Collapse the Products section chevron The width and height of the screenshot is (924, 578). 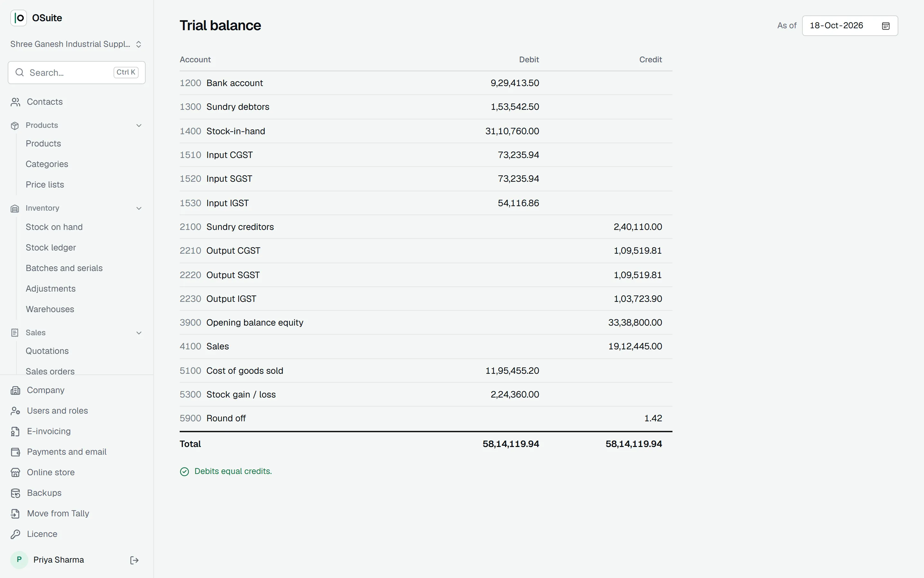point(139,125)
